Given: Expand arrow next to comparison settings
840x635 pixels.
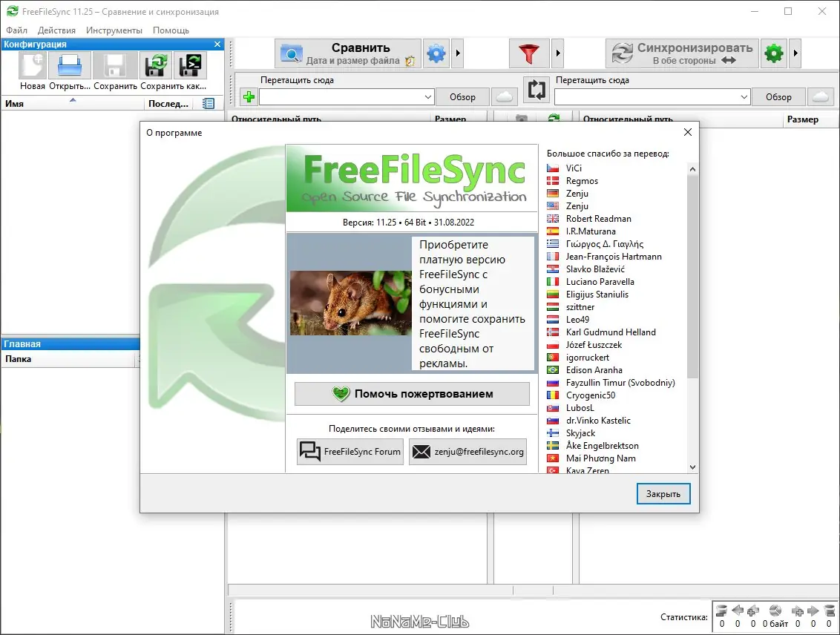Looking at the screenshot, I should point(458,53).
